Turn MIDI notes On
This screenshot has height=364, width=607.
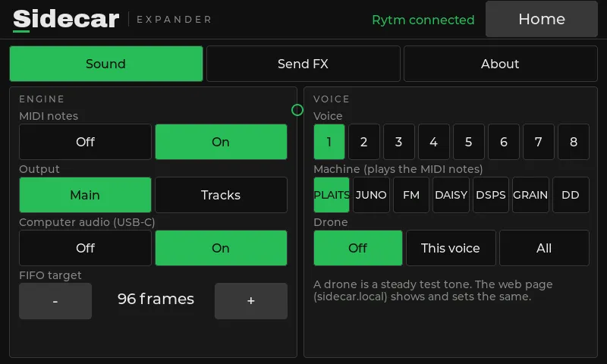click(221, 142)
